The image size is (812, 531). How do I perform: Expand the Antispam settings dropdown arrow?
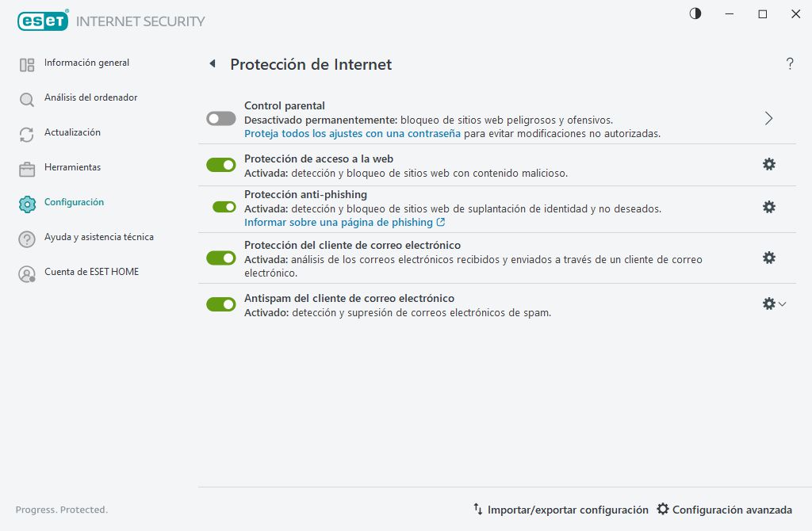pos(781,304)
